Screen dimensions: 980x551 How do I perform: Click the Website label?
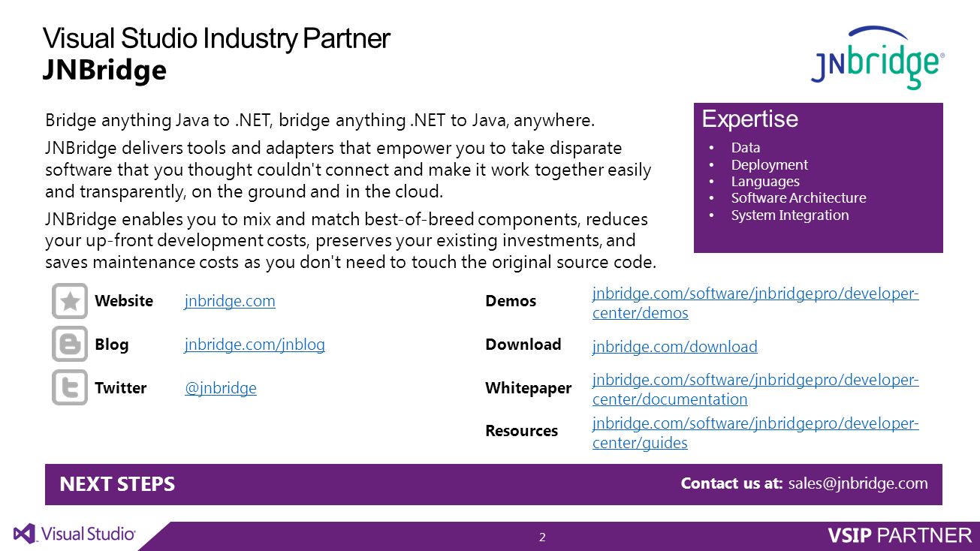pos(124,301)
